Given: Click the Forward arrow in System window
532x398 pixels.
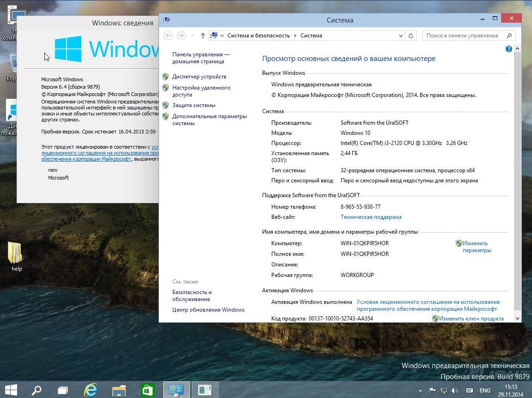Looking at the screenshot, I should pos(181,36).
